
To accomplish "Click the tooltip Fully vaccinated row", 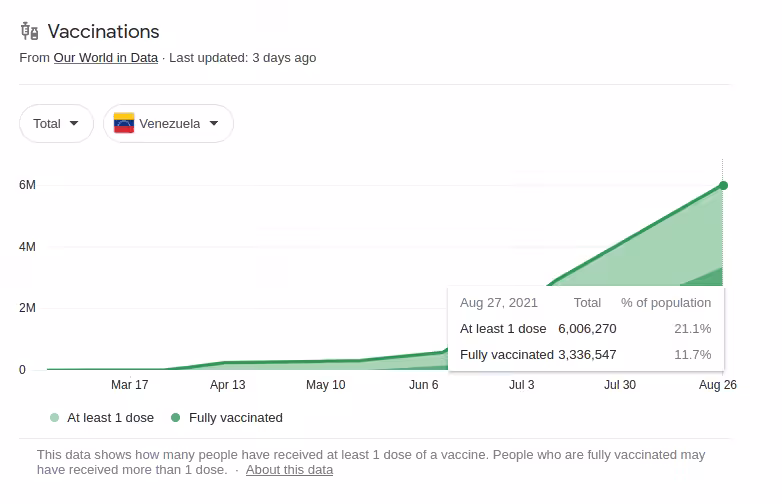I will pyautogui.click(x=585, y=355).
